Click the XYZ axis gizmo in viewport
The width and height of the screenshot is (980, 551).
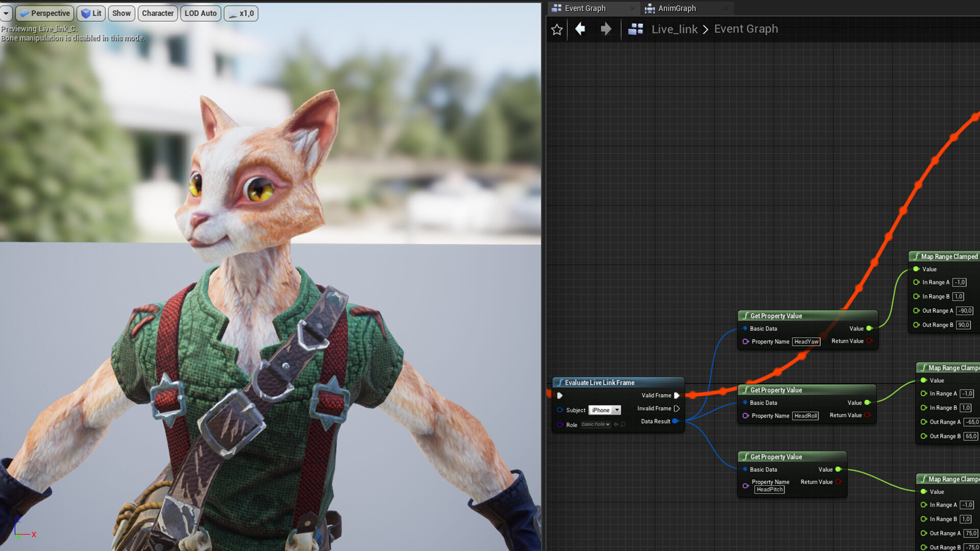[24, 529]
